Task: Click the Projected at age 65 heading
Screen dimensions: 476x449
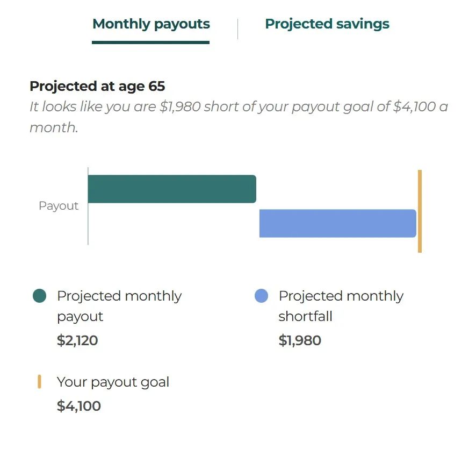Action: (97, 86)
